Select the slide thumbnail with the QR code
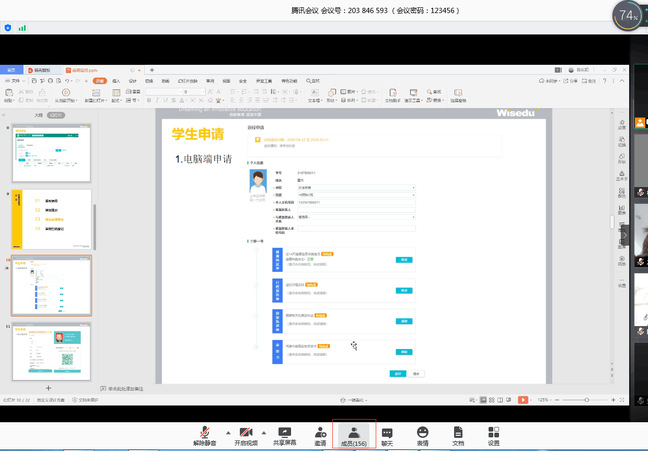This screenshot has width=648, height=451. click(50, 349)
